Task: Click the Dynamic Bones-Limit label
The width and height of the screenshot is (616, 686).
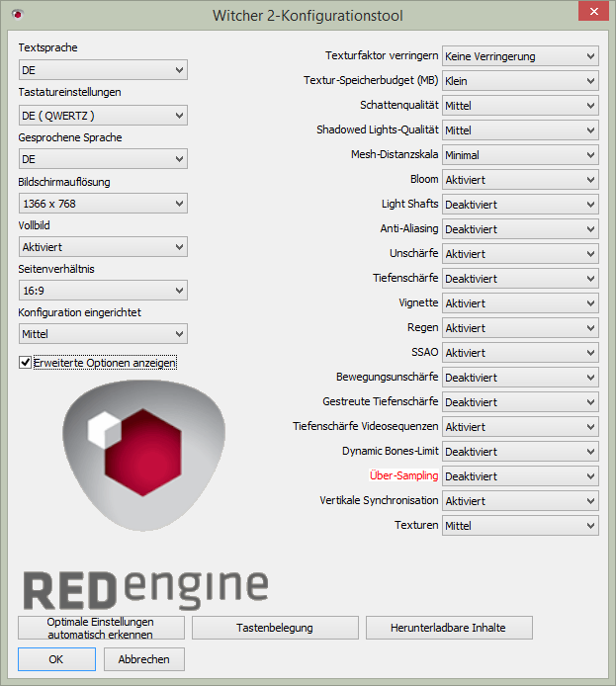Action: [390, 451]
